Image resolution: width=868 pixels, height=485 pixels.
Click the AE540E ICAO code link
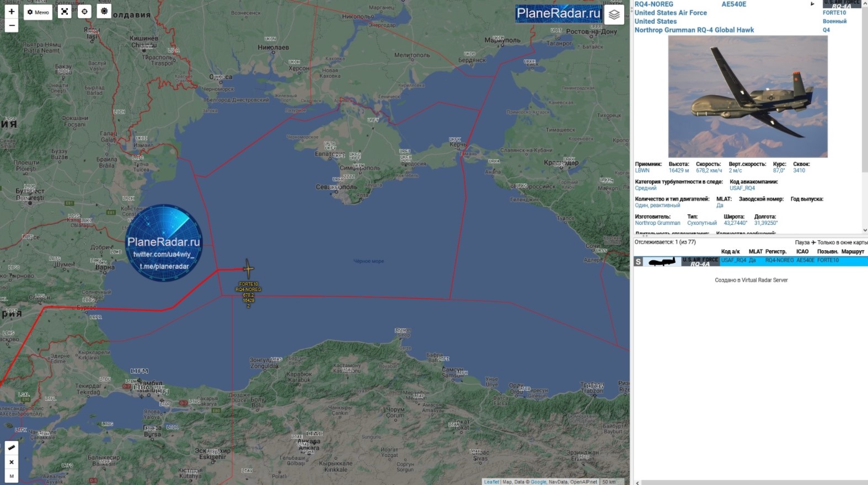tap(733, 4)
